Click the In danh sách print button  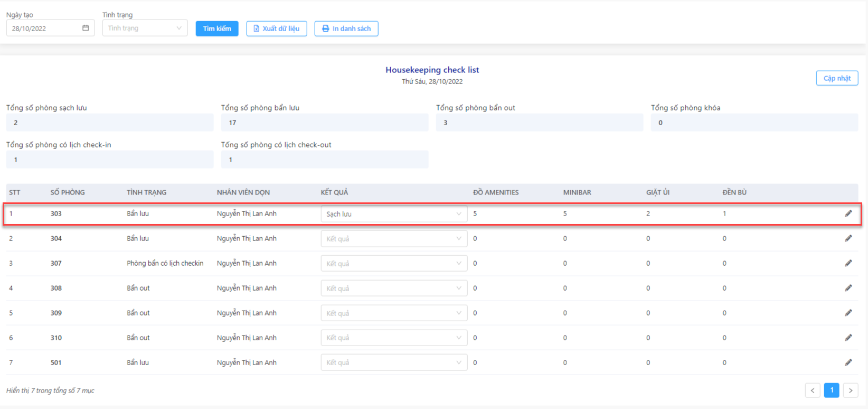point(346,29)
